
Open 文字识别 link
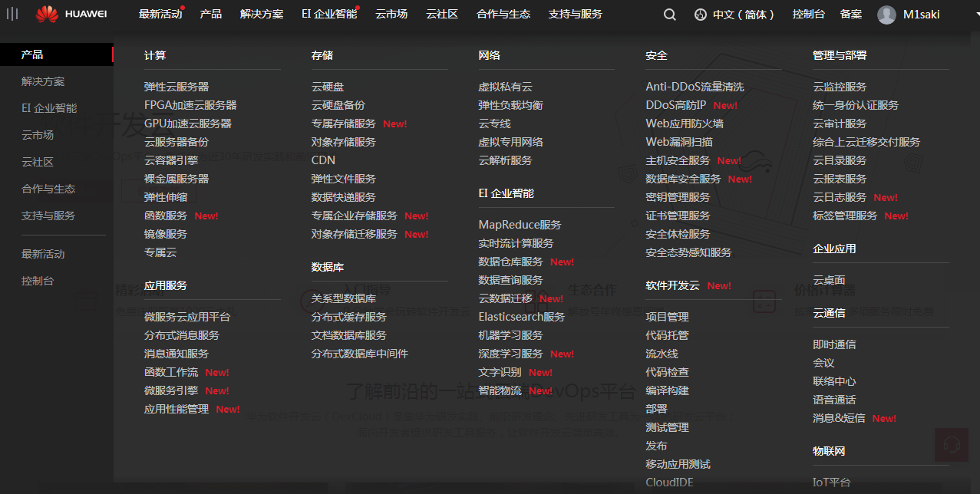click(500, 372)
